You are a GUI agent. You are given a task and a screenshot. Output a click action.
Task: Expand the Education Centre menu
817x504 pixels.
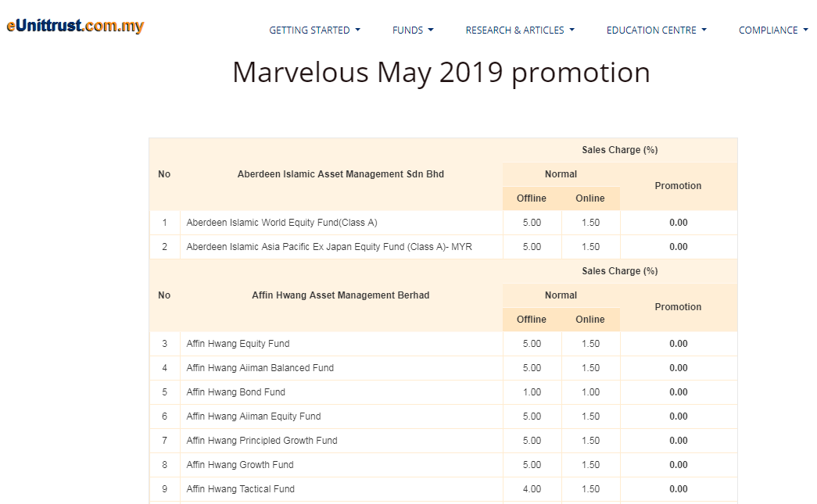pyautogui.click(x=657, y=30)
